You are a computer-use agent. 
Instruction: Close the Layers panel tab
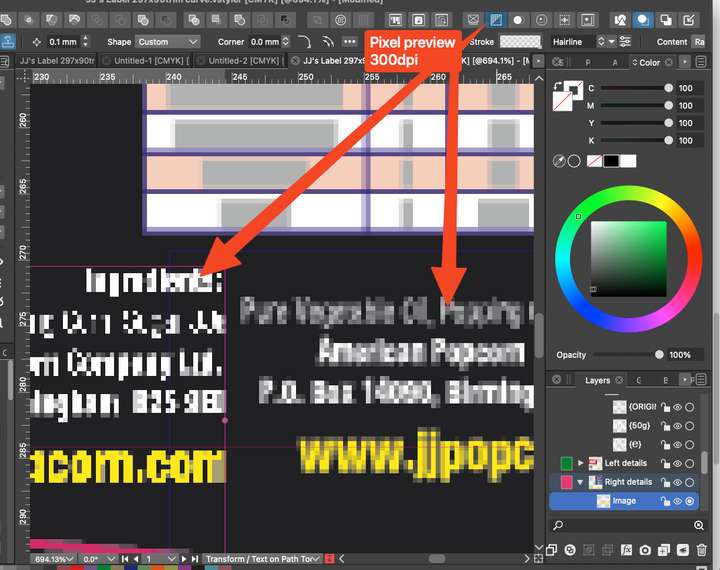click(619, 380)
